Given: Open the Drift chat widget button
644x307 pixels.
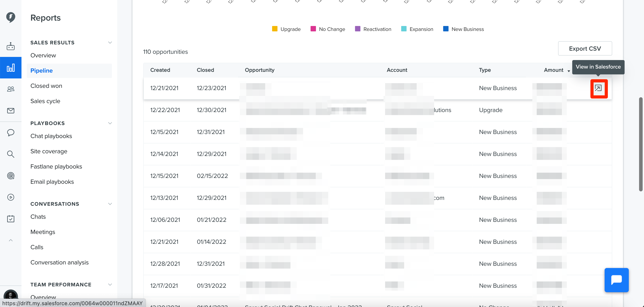Looking at the screenshot, I should 616,280.
